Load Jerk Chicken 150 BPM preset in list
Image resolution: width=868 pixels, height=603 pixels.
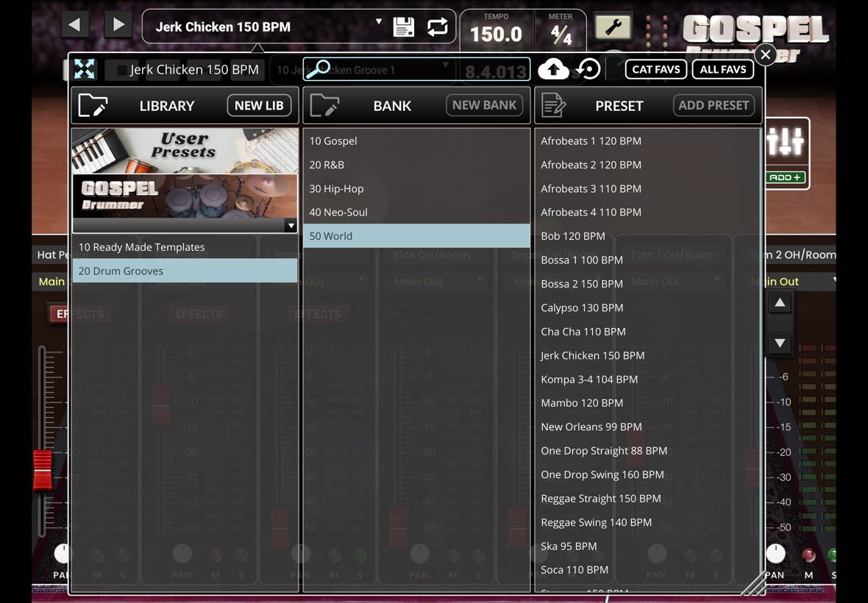647,356
